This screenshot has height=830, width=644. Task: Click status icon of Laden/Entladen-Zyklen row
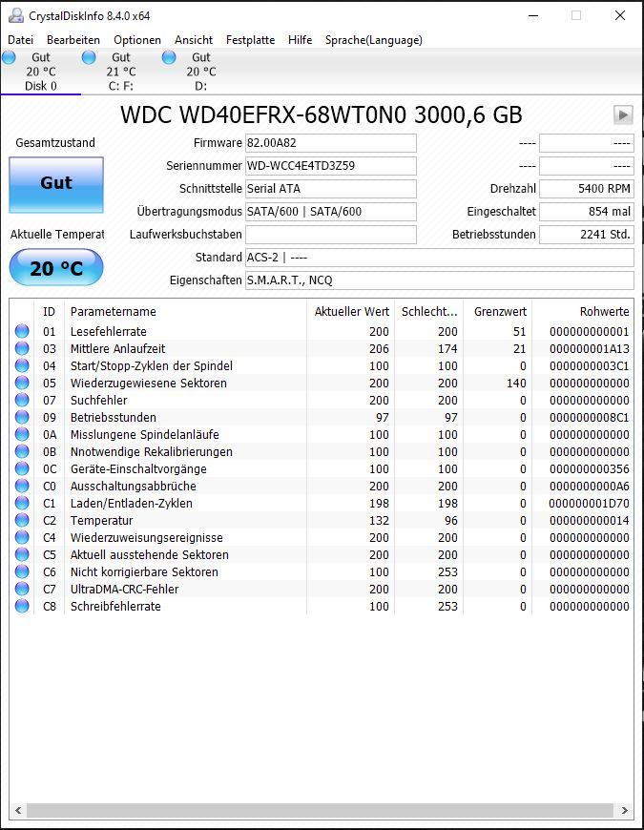[x=22, y=503]
